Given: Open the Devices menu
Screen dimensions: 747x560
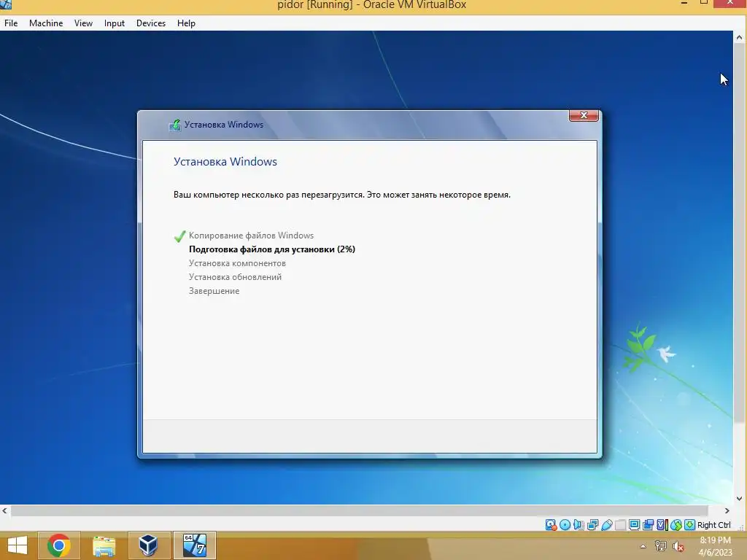Looking at the screenshot, I should pos(151,23).
